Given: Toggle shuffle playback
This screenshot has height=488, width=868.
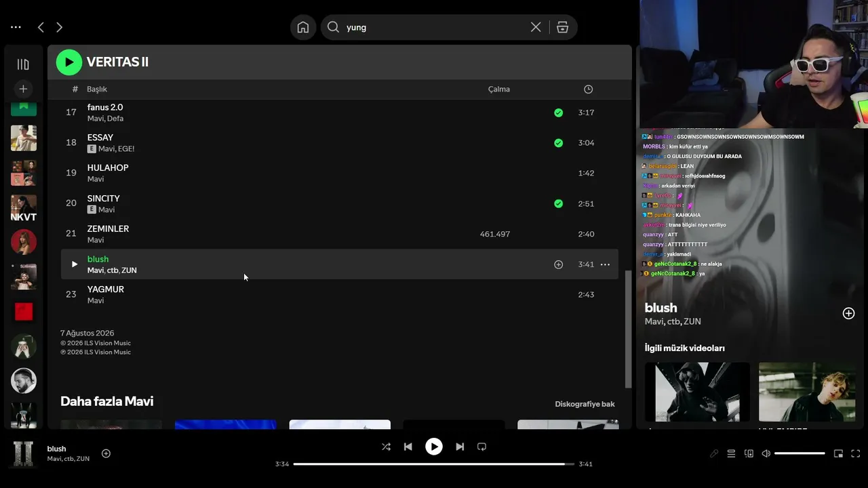Looking at the screenshot, I should (x=386, y=447).
